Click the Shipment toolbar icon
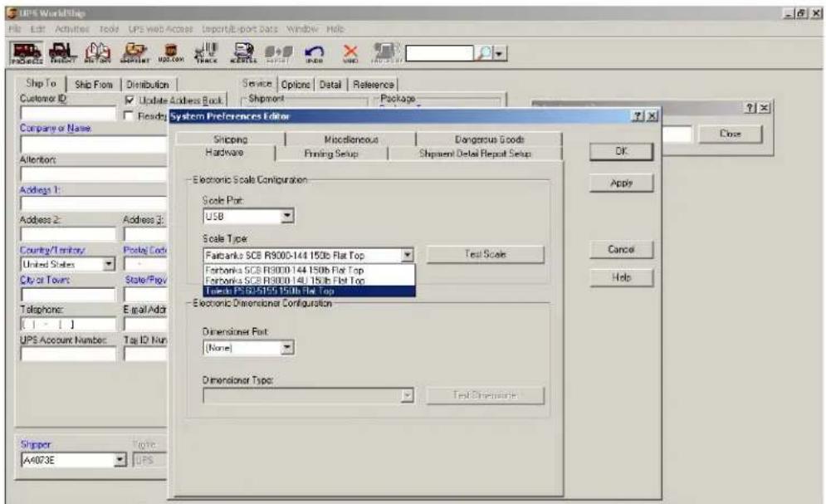The height and width of the screenshot is (504, 826). [134, 53]
